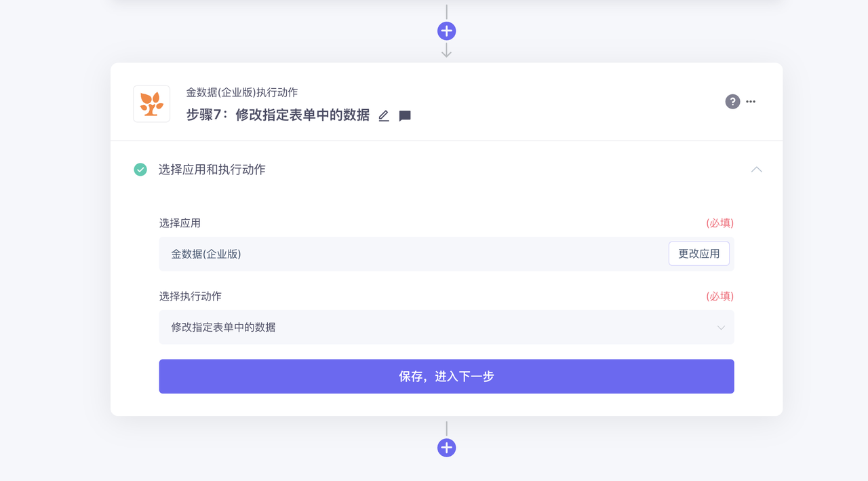This screenshot has width=868, height=481.
Task: Open the 选择执行动作 dropdown
Action: 446,327
